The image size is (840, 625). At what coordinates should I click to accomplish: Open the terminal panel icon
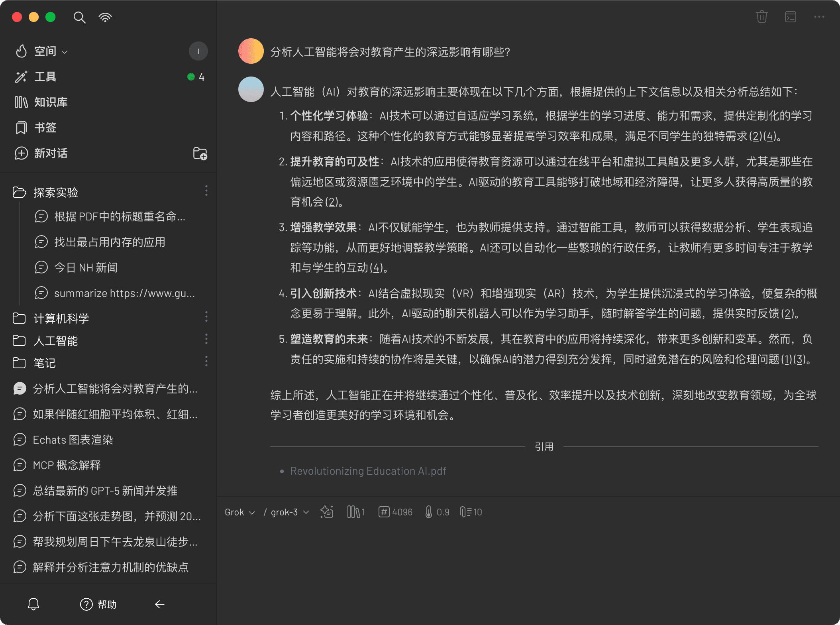(x=790, y=17)
